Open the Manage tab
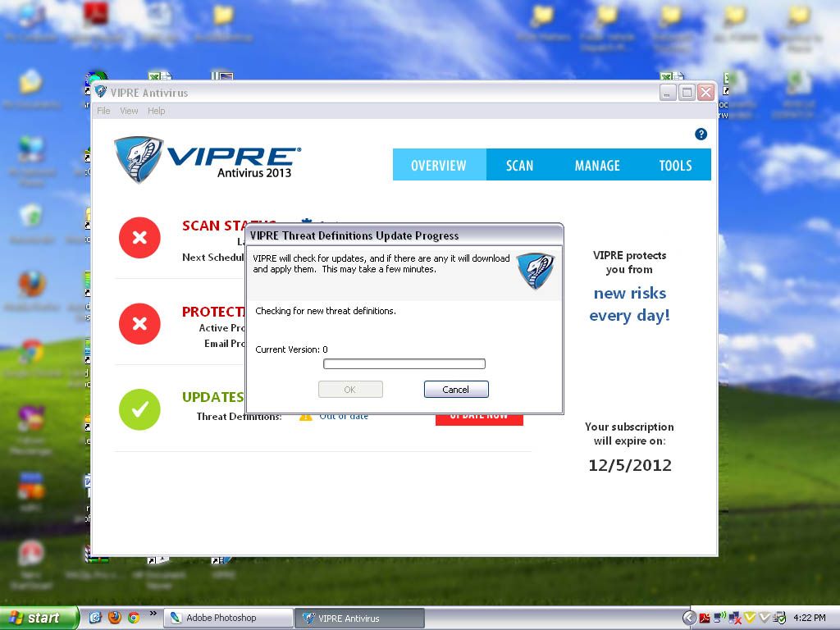Image resolution: width=840 pixels, height=630 pixels. click(x=597, y=164)
